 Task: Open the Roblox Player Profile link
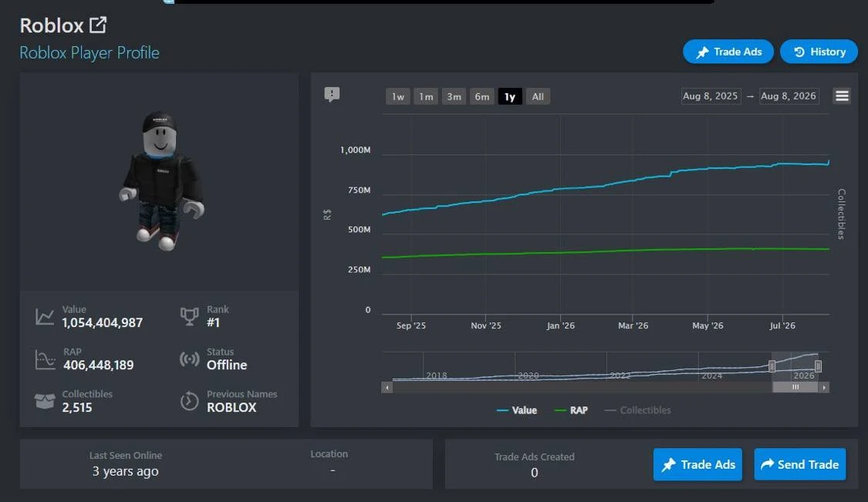click(90, 52)
